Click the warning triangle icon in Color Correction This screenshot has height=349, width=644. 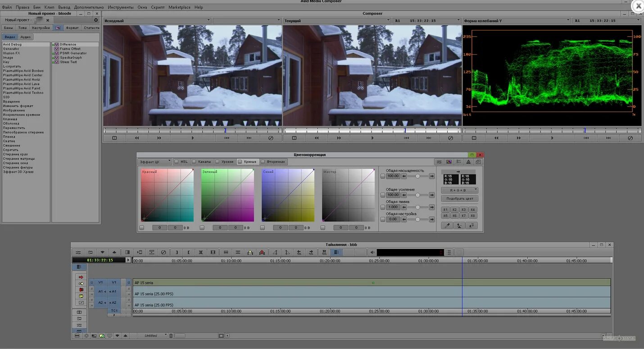point(468,162)
